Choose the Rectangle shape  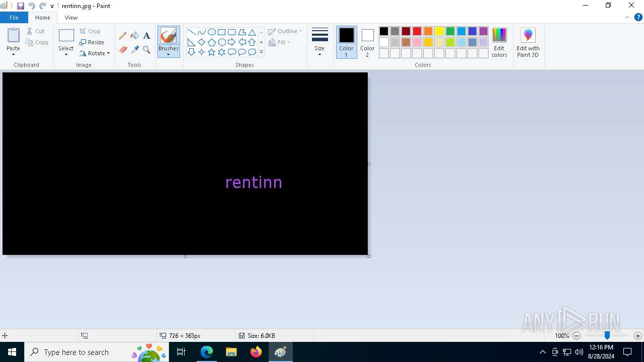(221, 32)
